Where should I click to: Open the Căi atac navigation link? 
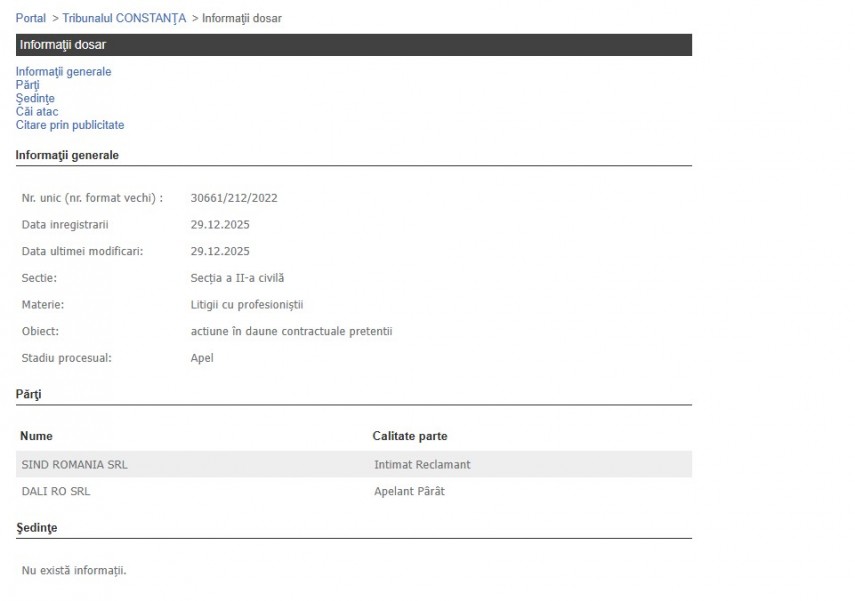[x=37, y=112]
